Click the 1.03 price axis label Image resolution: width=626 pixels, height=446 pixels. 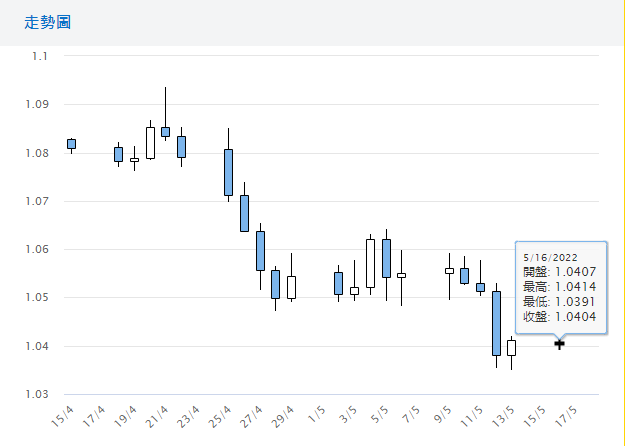point(35,394)
